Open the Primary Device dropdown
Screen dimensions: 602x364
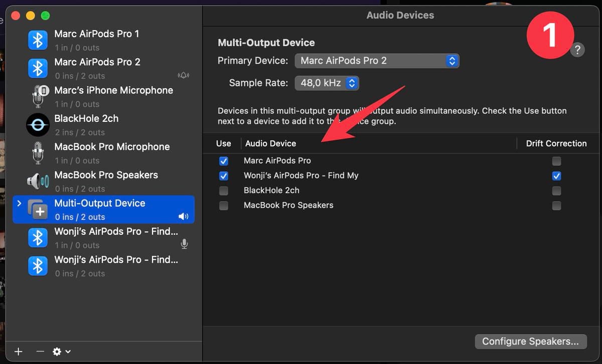[x=377, y=61]
